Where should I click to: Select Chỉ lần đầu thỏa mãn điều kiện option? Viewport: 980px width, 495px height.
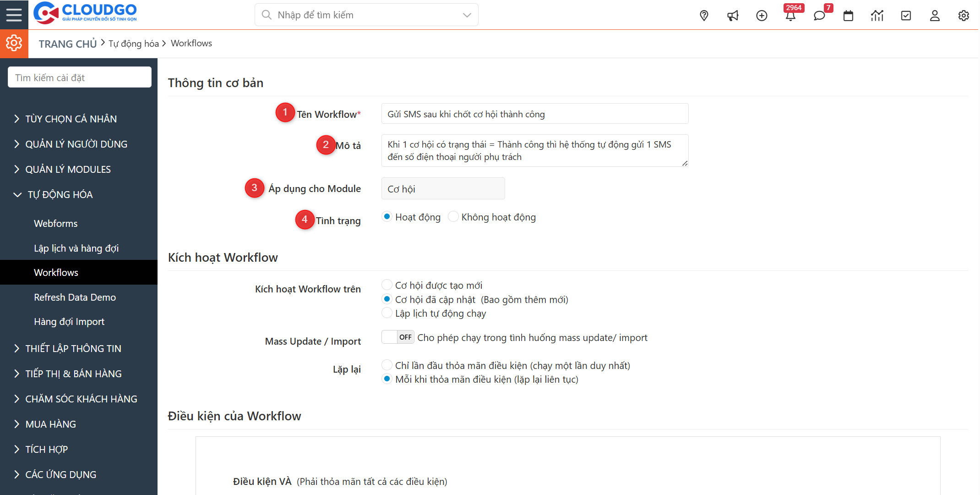tap(387, 365)
